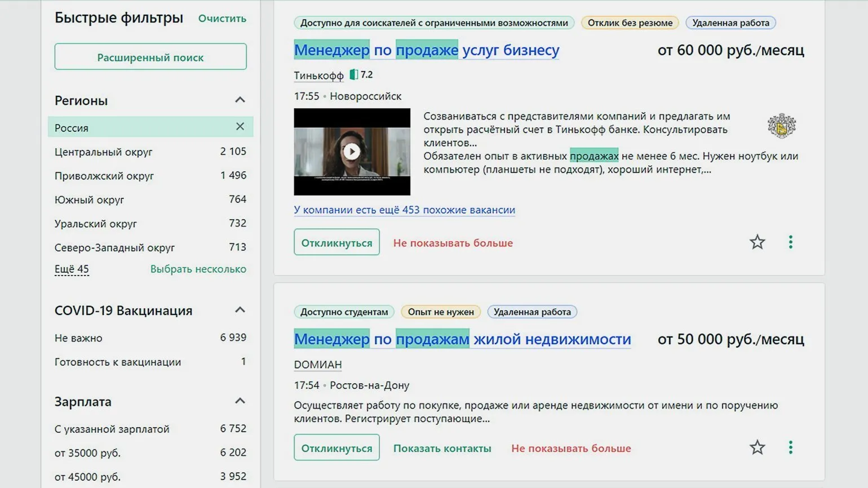Open more options for Tinkoff vacancy
The image size is (868, 488).
pos(790,242)
